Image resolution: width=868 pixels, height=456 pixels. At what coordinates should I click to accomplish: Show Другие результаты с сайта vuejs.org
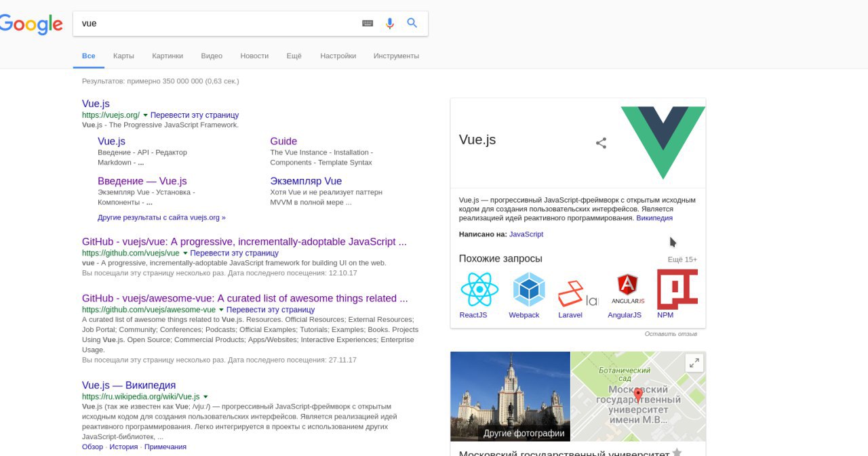tap(161, 217)
